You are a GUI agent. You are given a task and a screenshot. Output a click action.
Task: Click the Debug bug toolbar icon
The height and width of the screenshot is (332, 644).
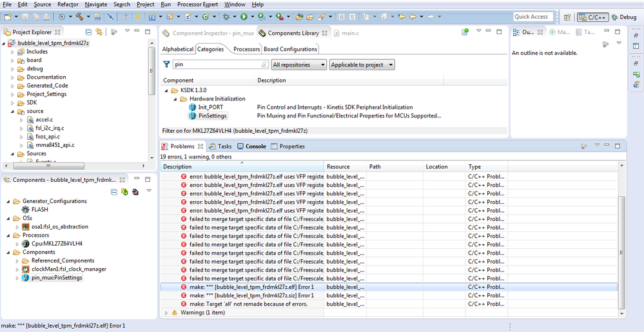pos(226,17)
